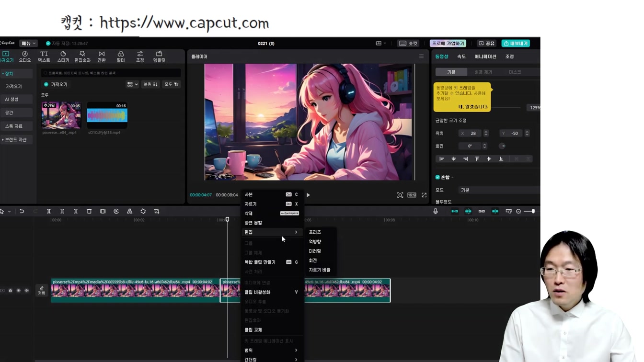Select the 가져오기 tool with play icon
The image size is (644, 362).
[6, 57]
